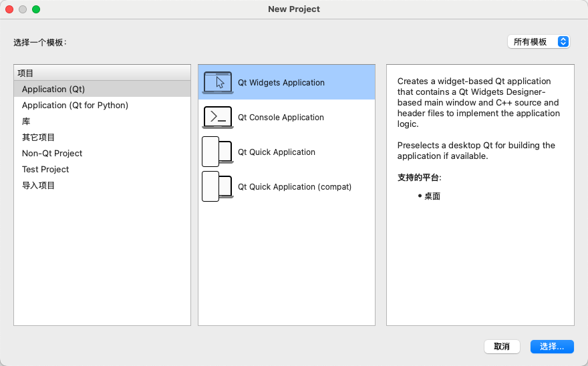Close the New Project dialog window
The width and height of the screenshot is (588, 366).
click(9, 9)
